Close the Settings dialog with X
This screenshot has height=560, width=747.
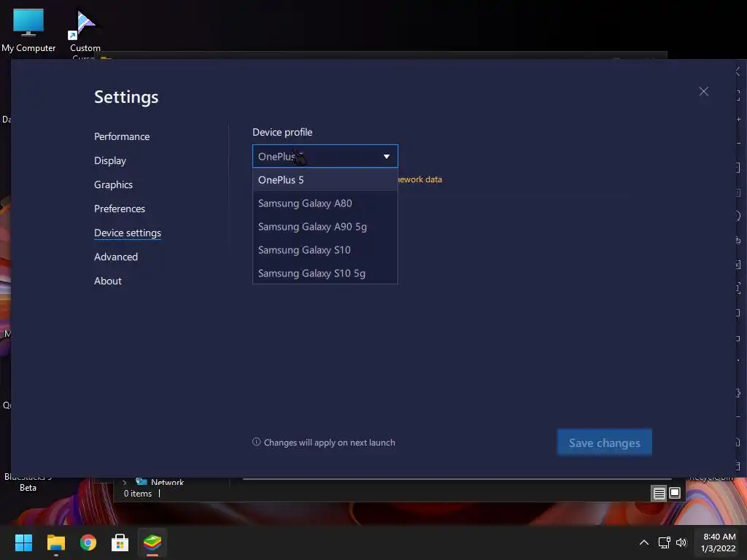[703, 91]
